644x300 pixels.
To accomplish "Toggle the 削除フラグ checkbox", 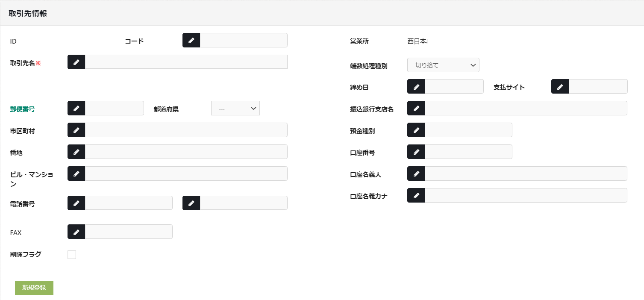I will [72, 255].
